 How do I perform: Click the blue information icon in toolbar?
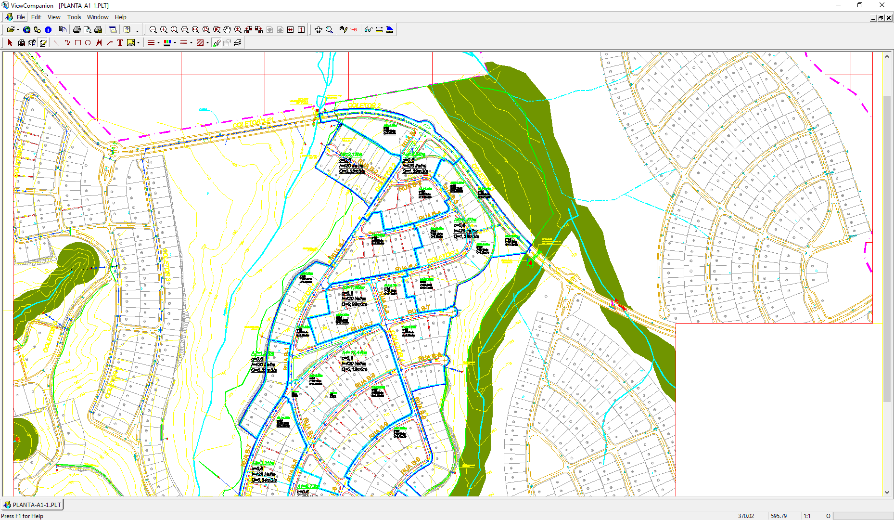[x=48, y=30]
